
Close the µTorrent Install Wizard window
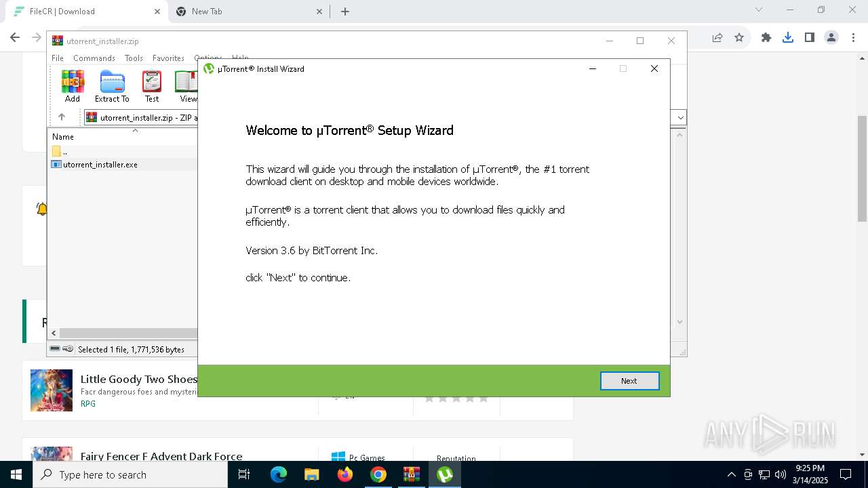point(654,68)
